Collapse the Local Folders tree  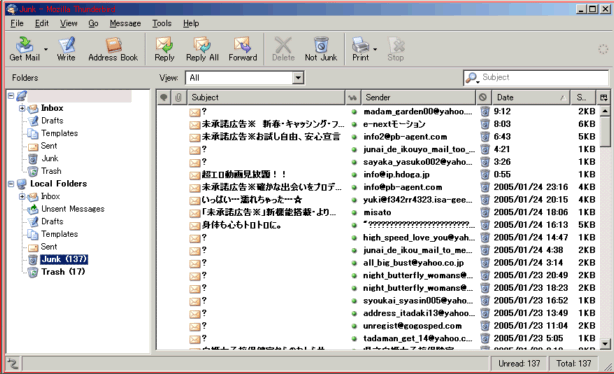11,184
